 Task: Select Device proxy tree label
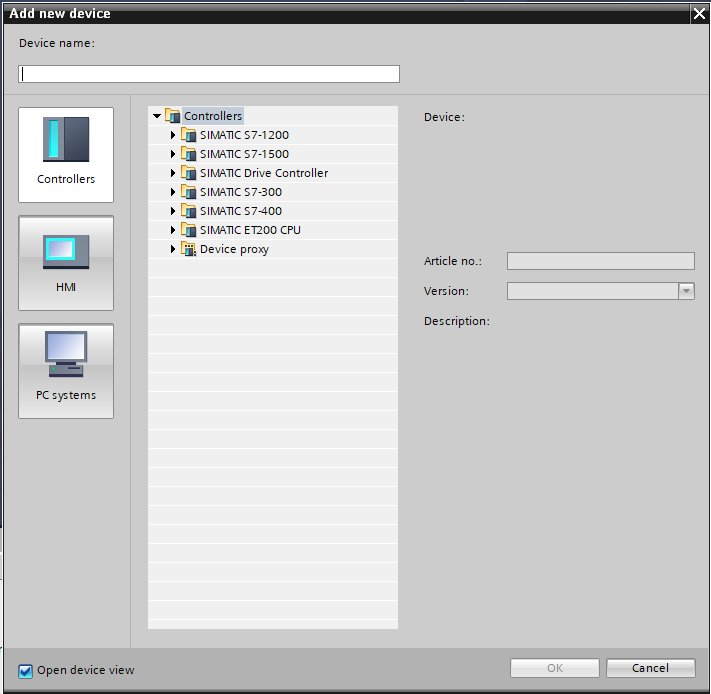(x=234, y=249)
